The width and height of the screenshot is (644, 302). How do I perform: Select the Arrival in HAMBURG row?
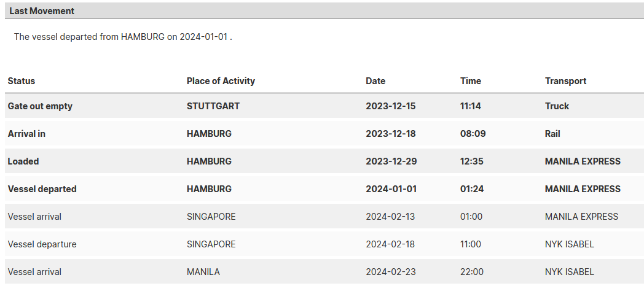[x=324, y=133]
